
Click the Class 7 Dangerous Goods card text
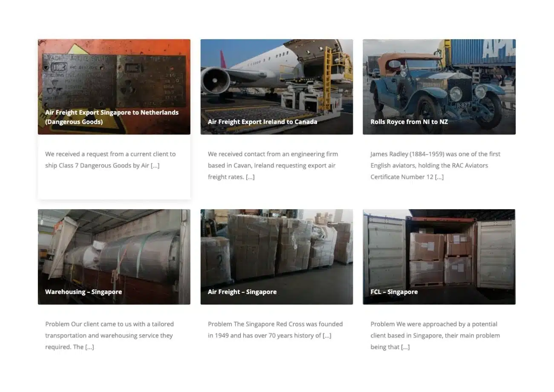110,160
